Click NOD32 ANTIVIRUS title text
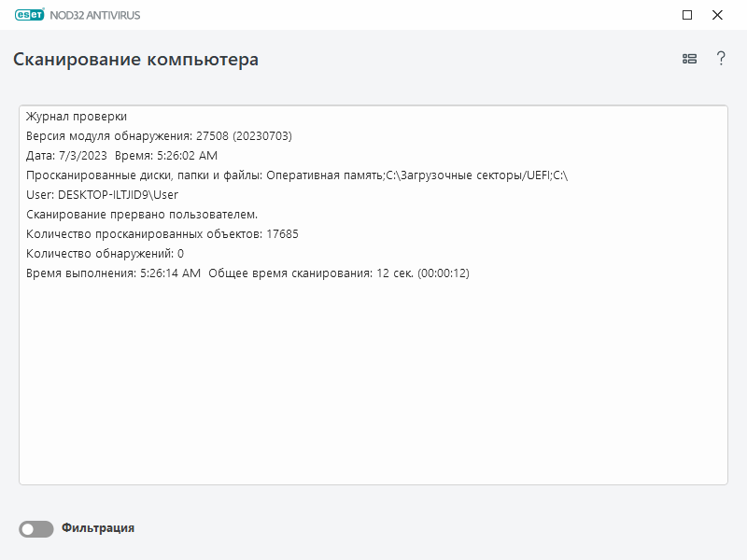Screen dimensions: 747x560 coord(101,15)
